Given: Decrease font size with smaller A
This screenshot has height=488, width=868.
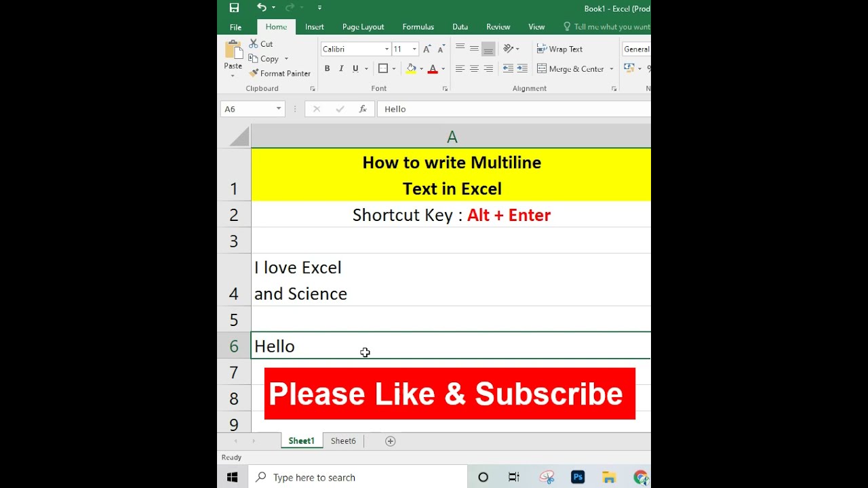Looking at the screenshot, I should pos(441,49).
